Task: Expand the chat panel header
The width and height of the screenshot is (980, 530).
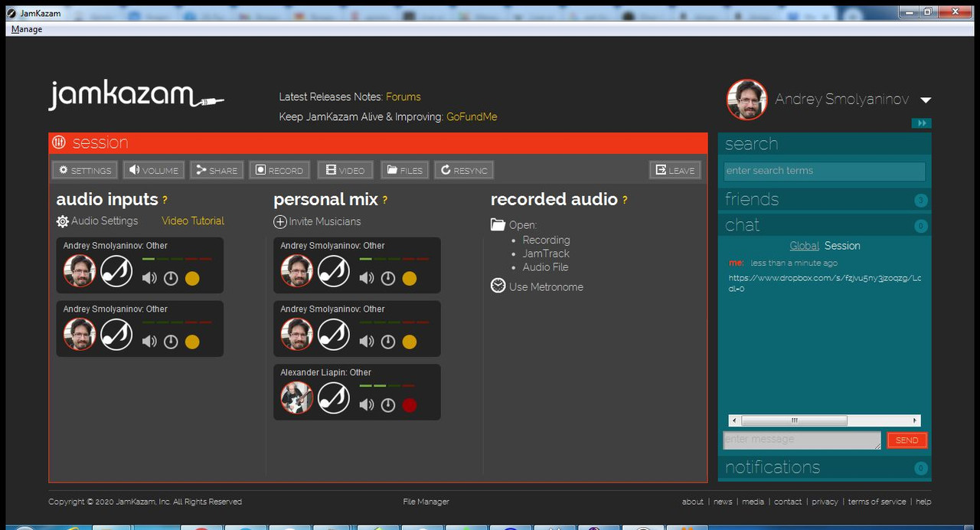Action: (x=825, y=225)
